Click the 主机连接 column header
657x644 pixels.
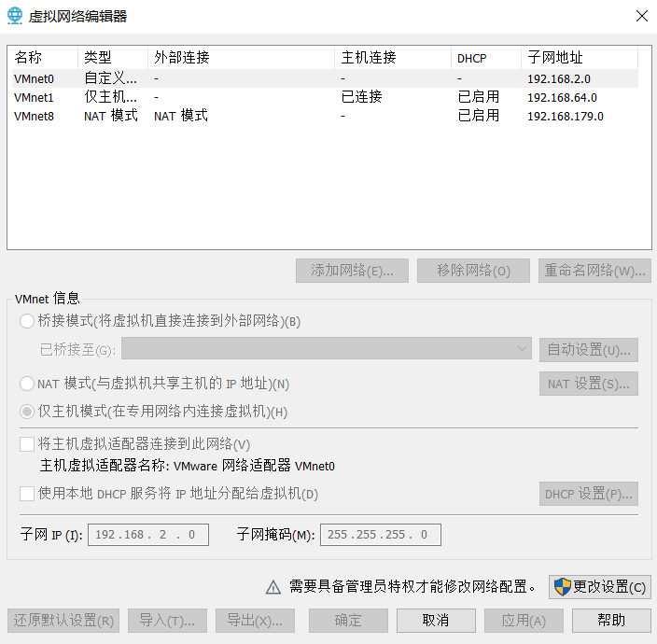[393, 58]
